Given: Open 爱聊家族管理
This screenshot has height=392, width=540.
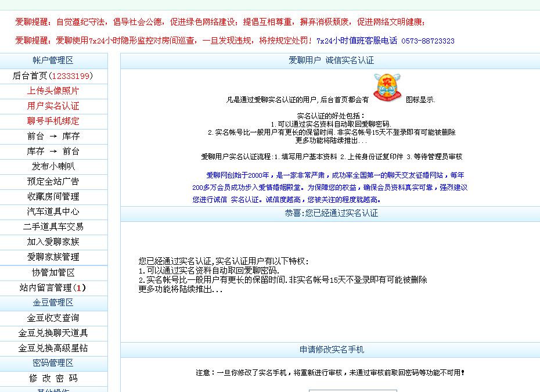Looking at the screenshot, I should click(53, 257).
